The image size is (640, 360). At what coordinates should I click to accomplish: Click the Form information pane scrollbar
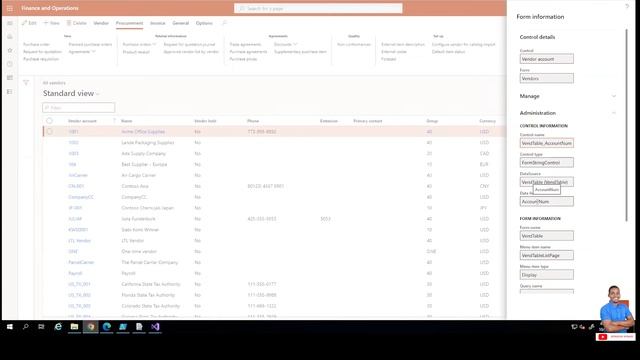pos(627,125)
